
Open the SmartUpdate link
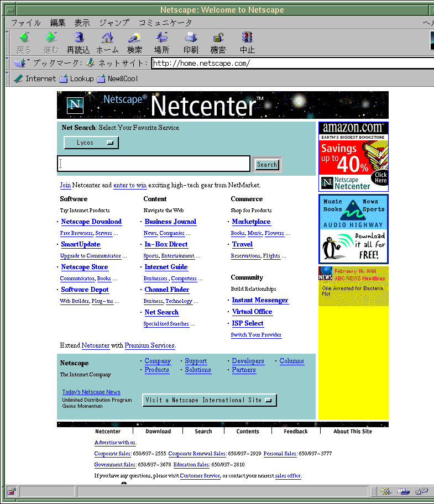[x=81, y=244]
